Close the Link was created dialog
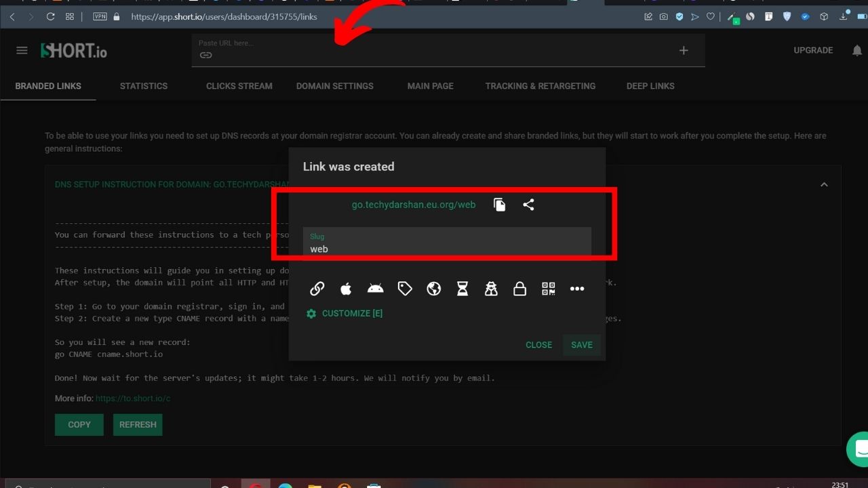The height and width of the screenshot is (488, 868). point(539,345)
